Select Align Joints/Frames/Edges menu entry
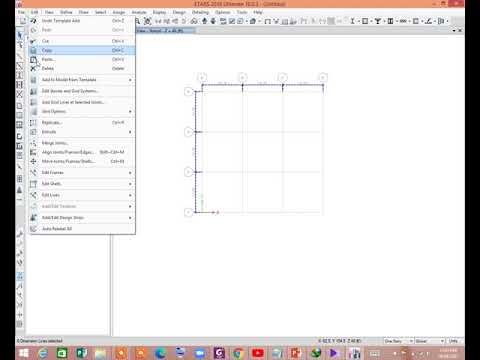 coord(82,152)
